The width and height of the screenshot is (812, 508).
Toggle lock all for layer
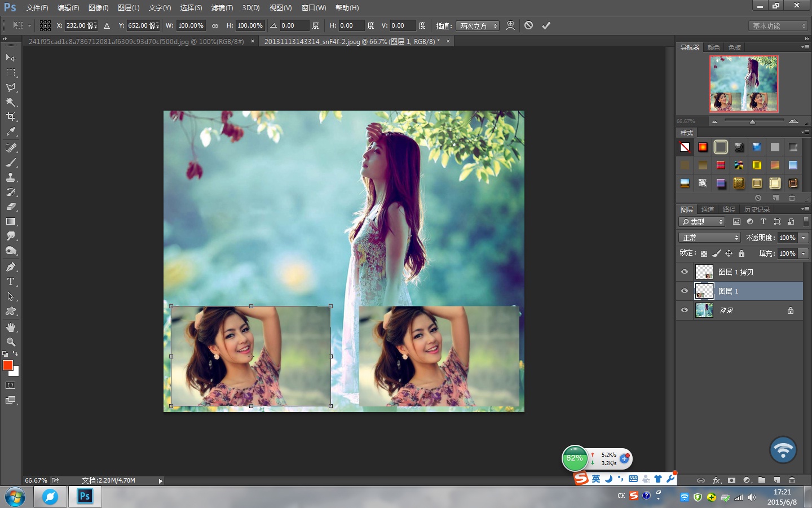point(742,253)
